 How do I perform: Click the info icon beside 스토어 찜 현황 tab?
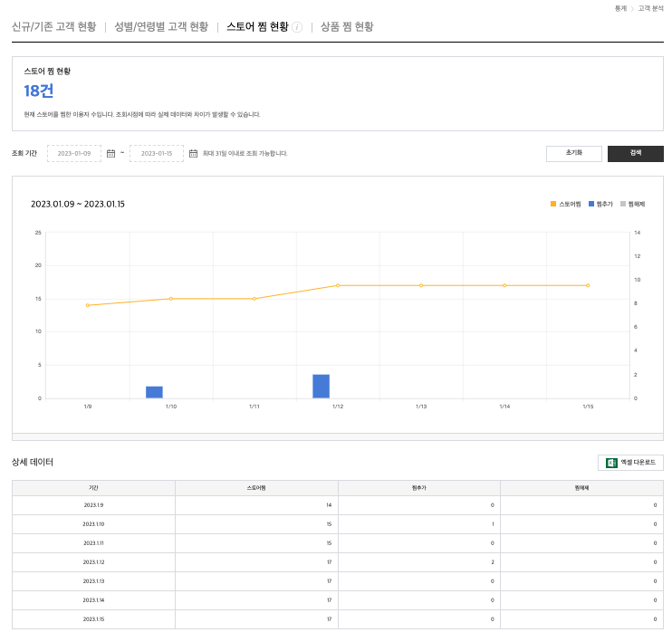(297, 27)
